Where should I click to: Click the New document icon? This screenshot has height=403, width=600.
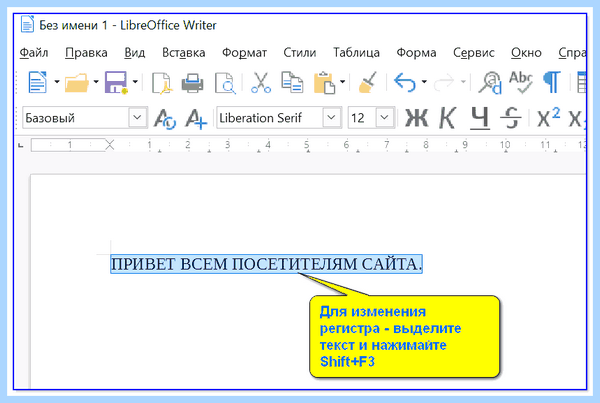click(38, 82)
